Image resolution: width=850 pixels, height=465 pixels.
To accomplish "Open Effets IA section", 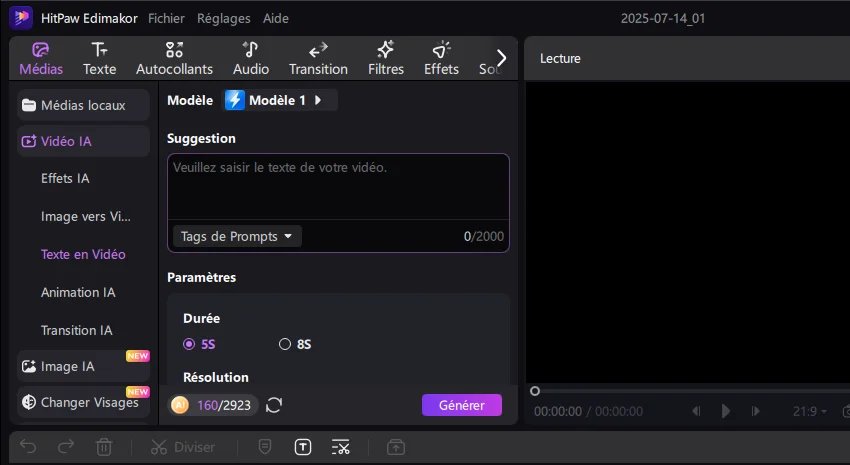I will [65, 178].
